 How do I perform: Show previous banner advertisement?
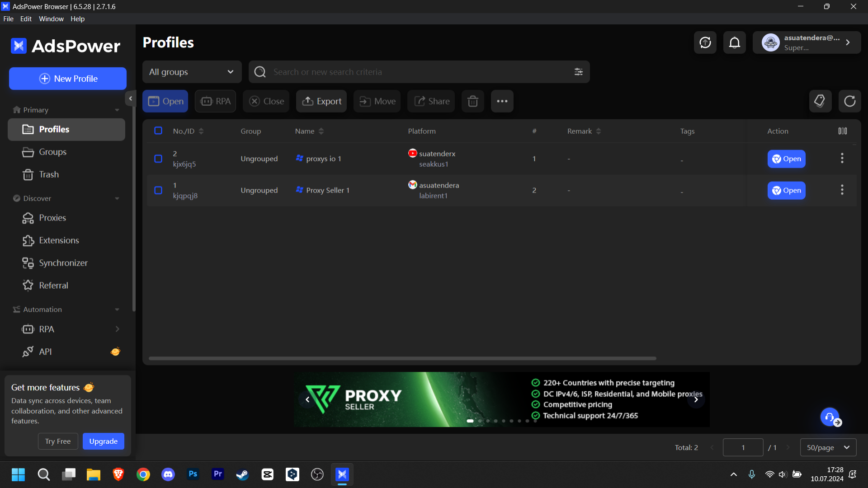pos(307,399)
